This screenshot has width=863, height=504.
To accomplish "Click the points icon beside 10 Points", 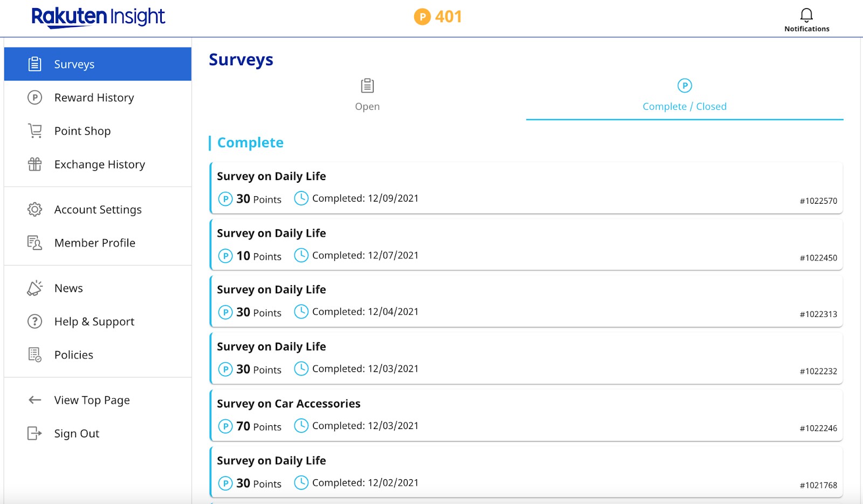I will click(225, 256).
